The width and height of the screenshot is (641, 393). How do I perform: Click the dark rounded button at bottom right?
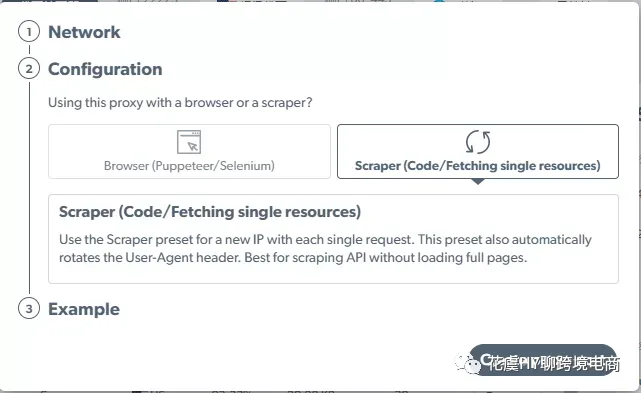(x=543, y=360)
